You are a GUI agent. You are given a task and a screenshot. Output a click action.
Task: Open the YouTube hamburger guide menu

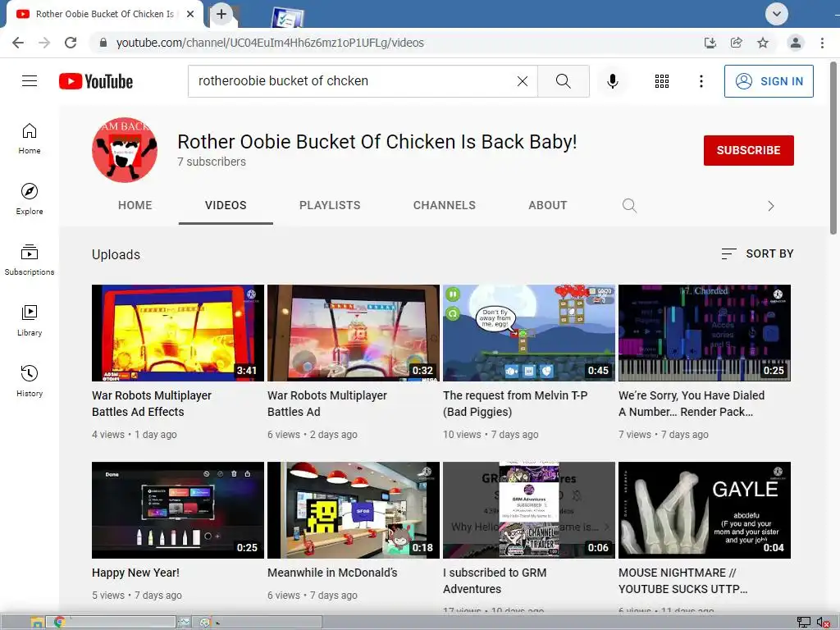pyautogui.click(x=30, y=81)
